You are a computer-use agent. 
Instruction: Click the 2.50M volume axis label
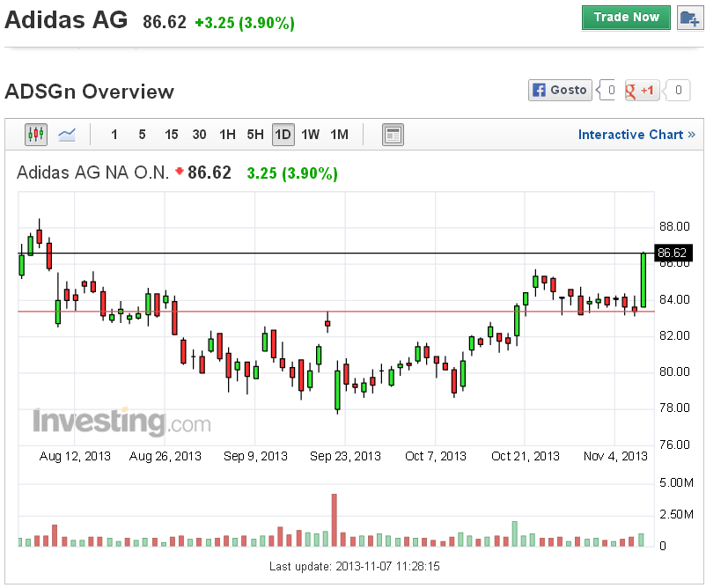coord(676,514)
